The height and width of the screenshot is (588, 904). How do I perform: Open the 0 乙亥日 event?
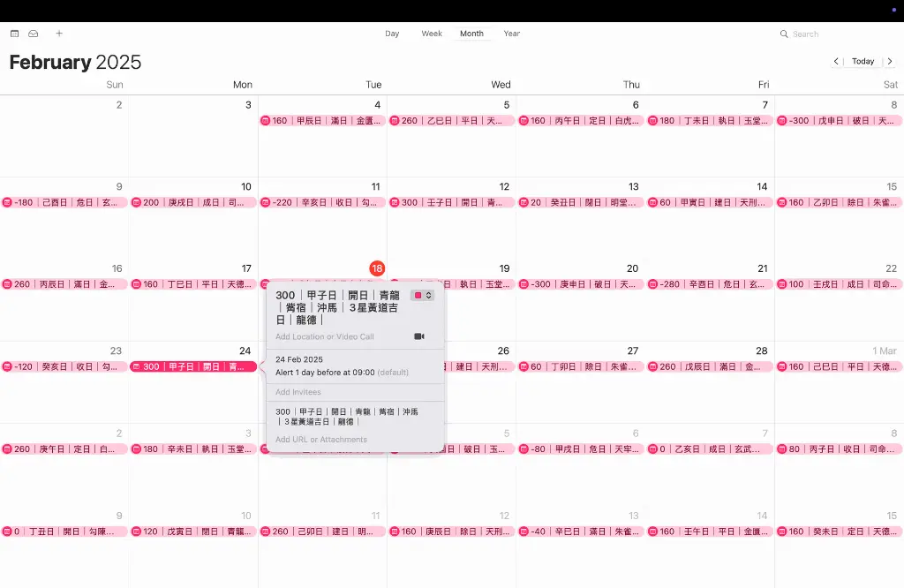[710, 449]
